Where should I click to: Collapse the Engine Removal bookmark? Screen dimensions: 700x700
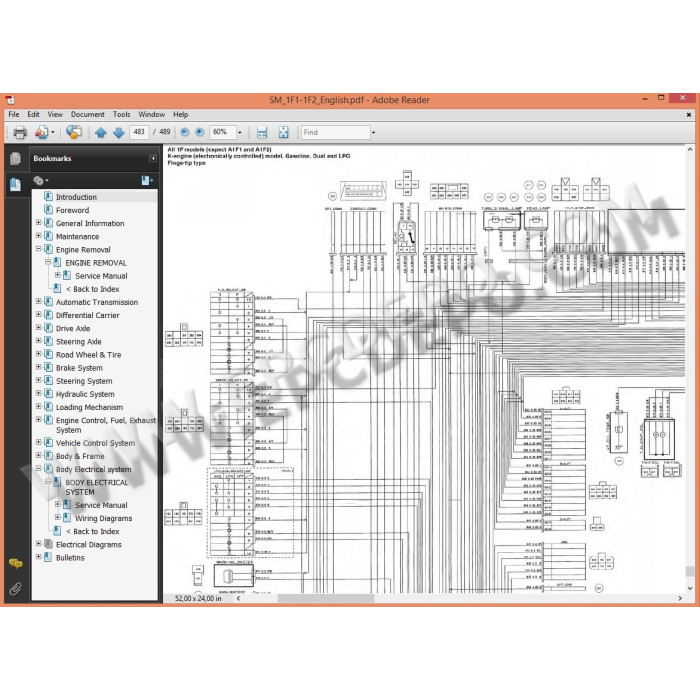point(38,248)
